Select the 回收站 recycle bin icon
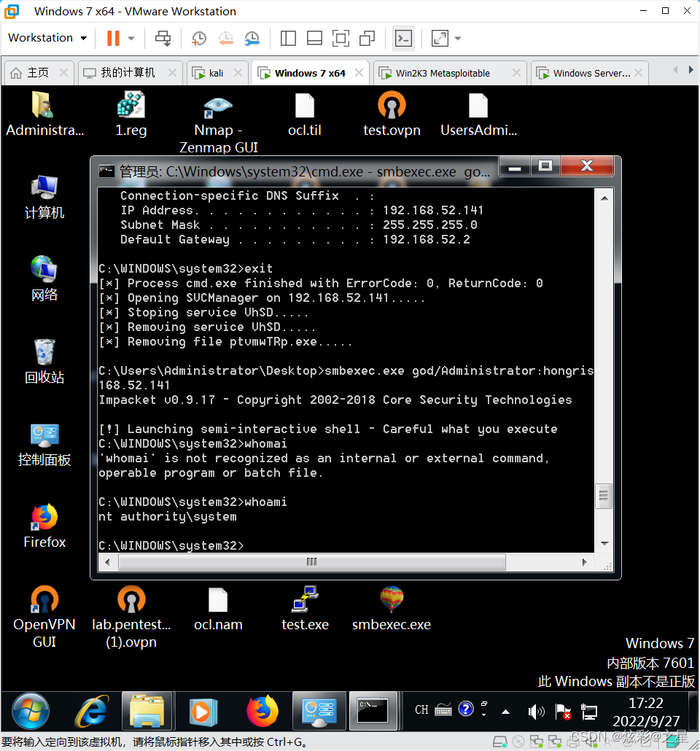 coord(44,361)
